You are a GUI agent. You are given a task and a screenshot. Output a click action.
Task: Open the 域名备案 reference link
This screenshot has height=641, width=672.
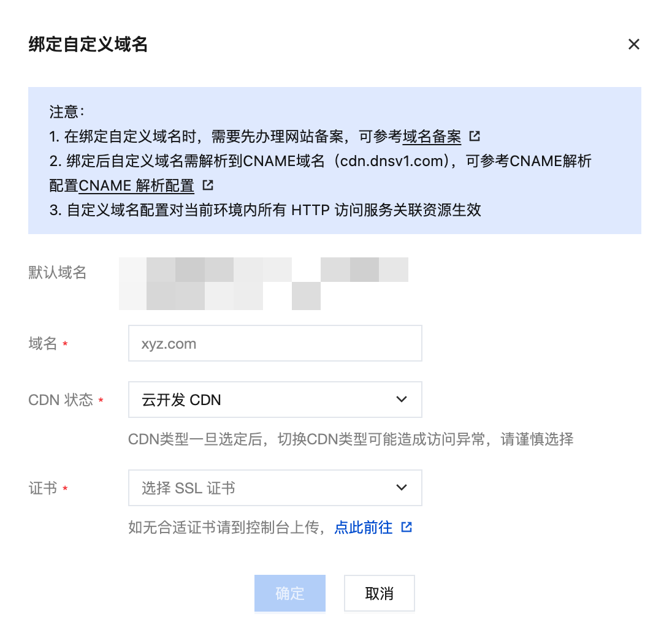tap(432, 137)
